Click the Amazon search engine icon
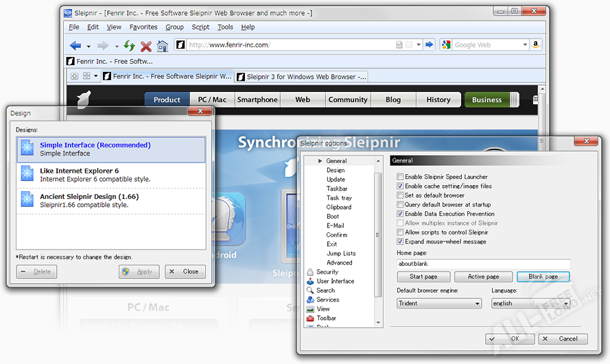 [535, 45]
